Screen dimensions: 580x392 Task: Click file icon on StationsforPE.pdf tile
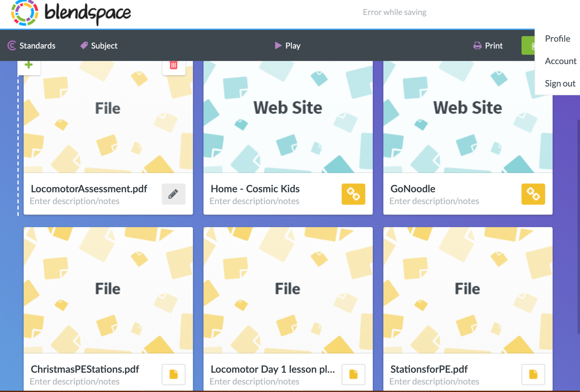pos(533,374)
